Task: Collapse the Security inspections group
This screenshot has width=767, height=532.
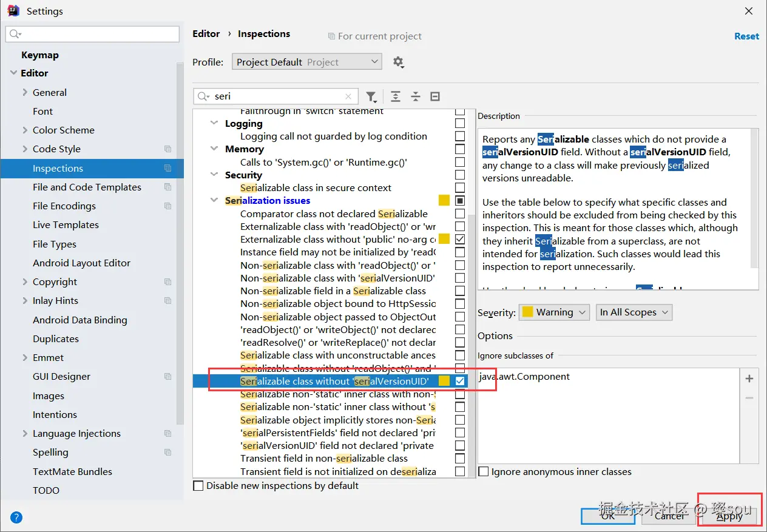Action: pos(214,175)
